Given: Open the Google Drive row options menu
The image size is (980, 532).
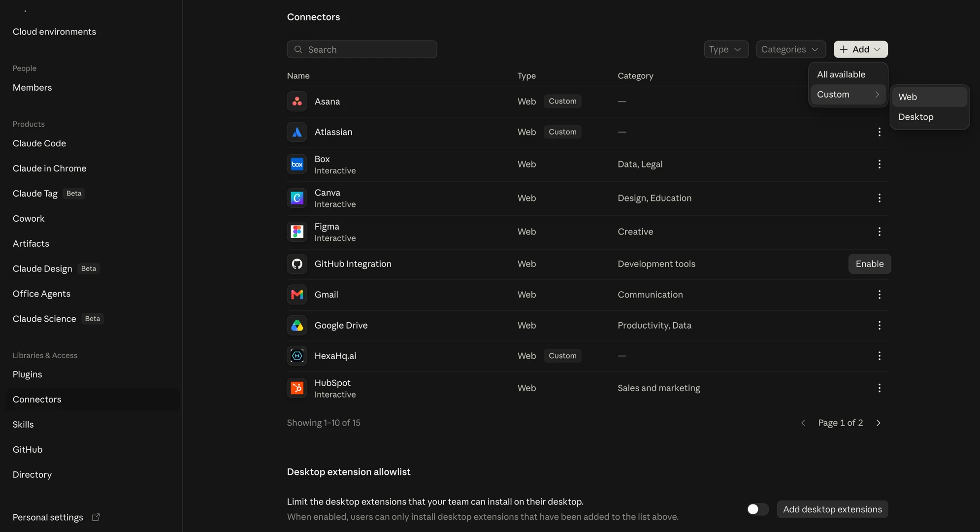Looking at the screenshot, I should click(879, 325).
